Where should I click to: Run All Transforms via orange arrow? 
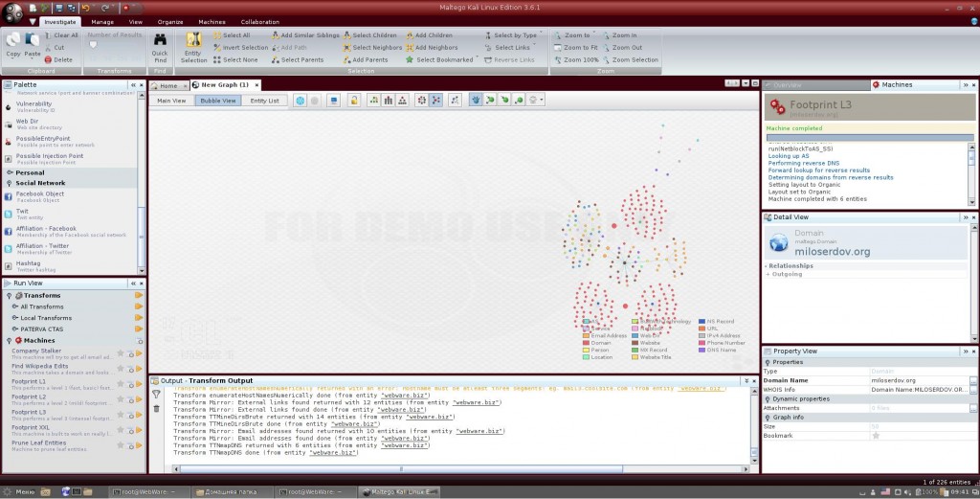139,306
